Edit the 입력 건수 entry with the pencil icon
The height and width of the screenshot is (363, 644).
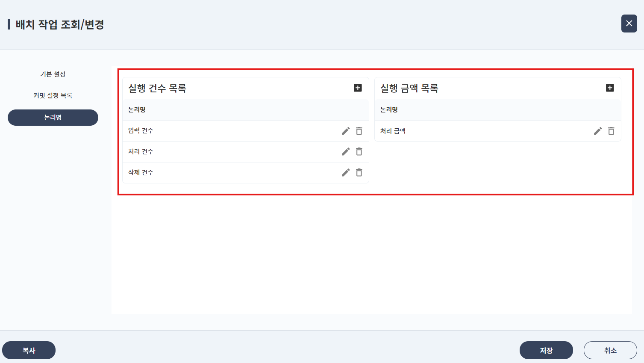(345, 131)
